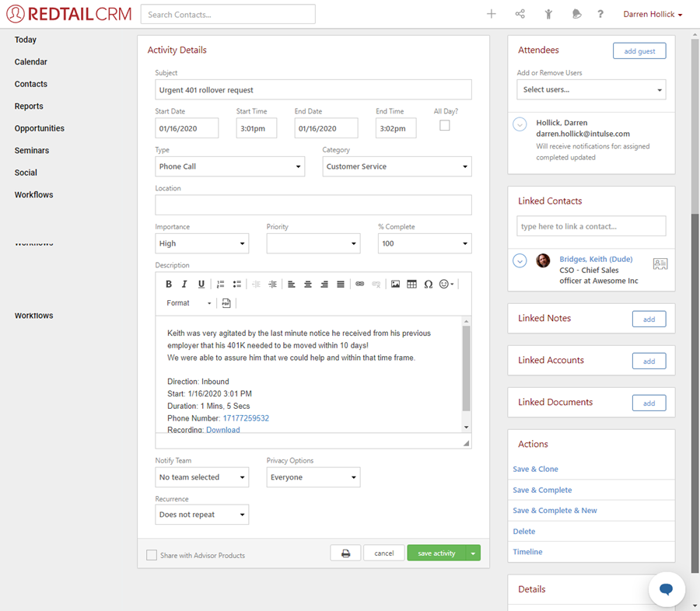Open the Category dropdown showing Customer Service
700x611 pixels.
click(x=397, y=166)
